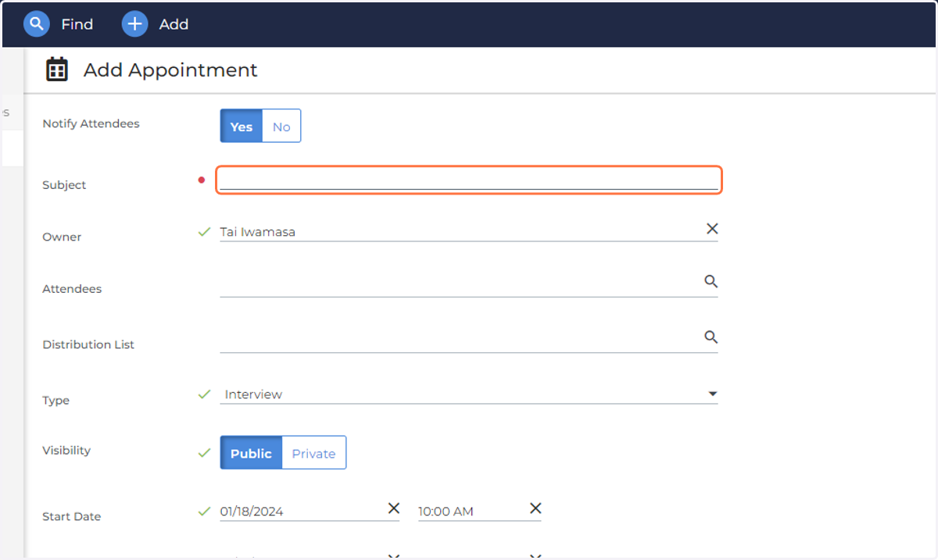Image resolution: width=938 pixels, height=560 pixels.
Task: Set Notify Attendees to Yes
Action: [242, 127]
